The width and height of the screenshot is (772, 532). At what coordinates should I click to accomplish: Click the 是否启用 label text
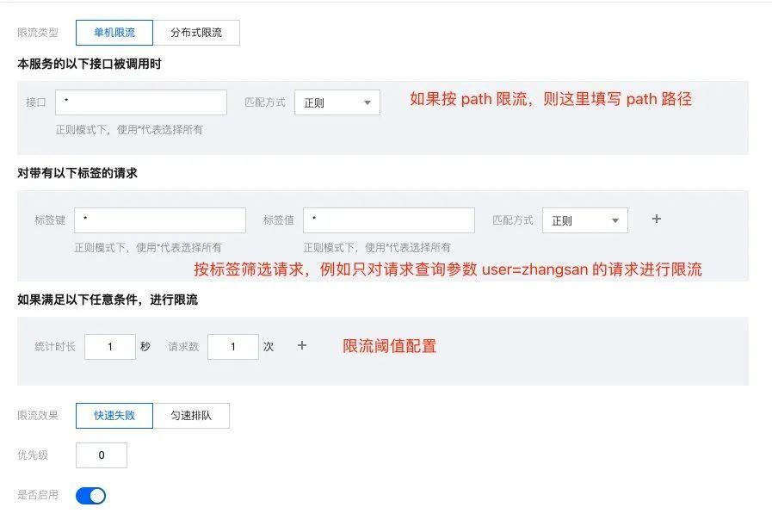38,495
